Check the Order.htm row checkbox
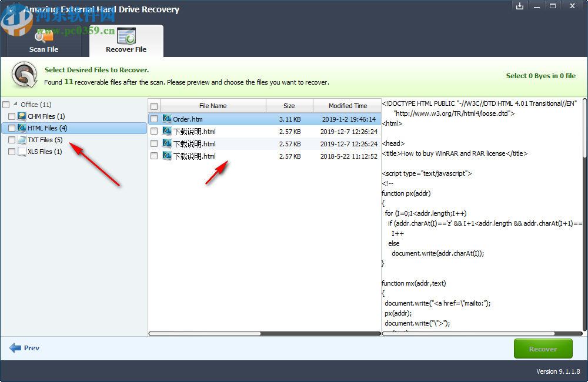The height and width of the screenshot is (382, 588). [154, 119]
